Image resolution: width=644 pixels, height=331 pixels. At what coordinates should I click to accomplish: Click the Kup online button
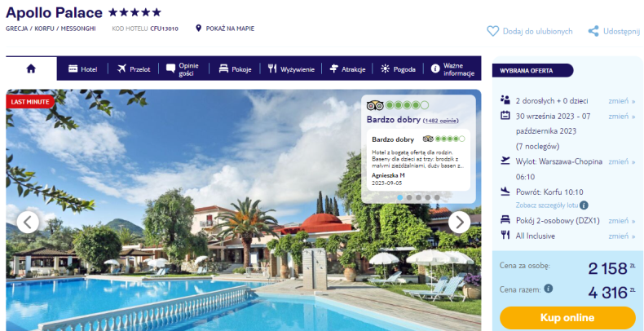[567, 317]
